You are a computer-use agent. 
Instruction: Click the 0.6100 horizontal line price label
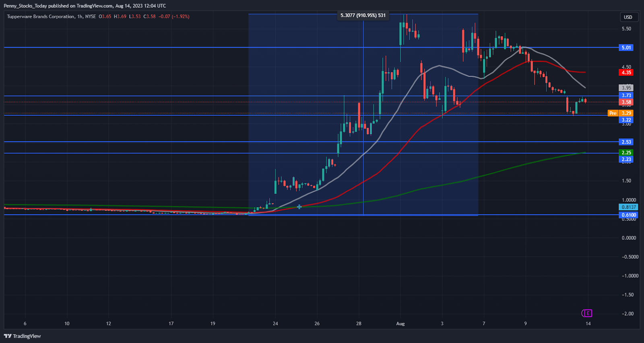(x=628, y=215)
